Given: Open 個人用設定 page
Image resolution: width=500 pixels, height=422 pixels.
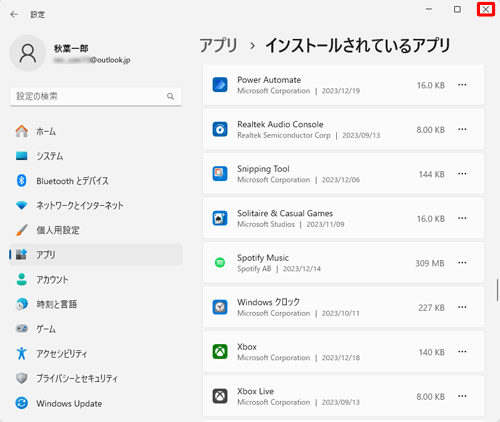Looking at the screenshot, I should [x=96, y=230].
